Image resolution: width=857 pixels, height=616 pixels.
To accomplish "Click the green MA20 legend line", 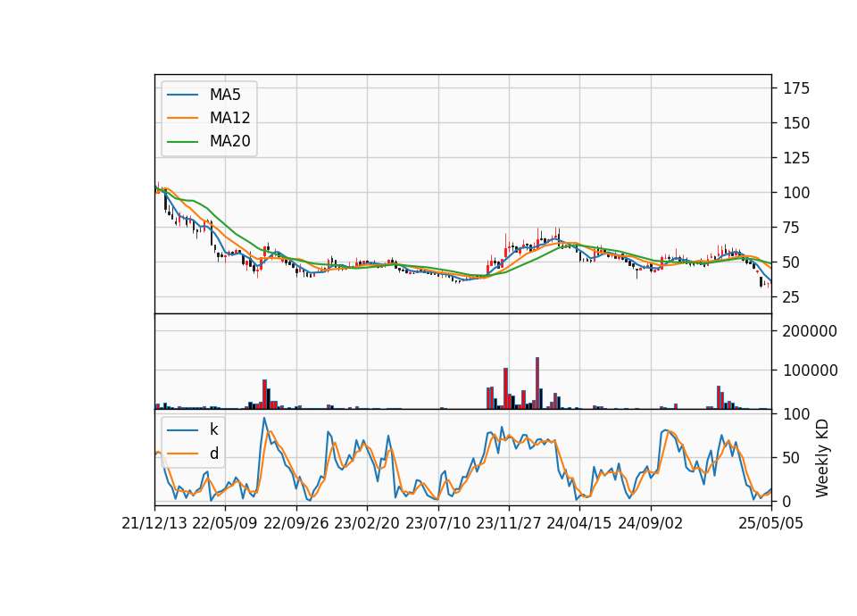I will pos(182,142).
